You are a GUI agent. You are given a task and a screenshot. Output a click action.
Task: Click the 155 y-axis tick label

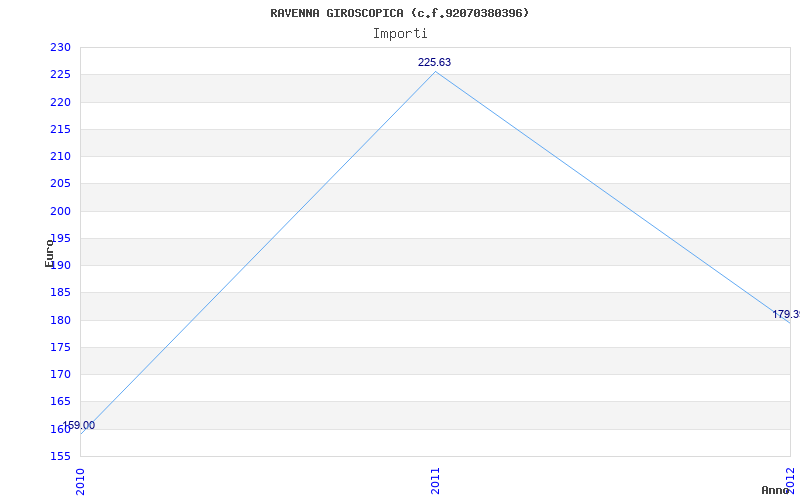click(x=60, y=456)
